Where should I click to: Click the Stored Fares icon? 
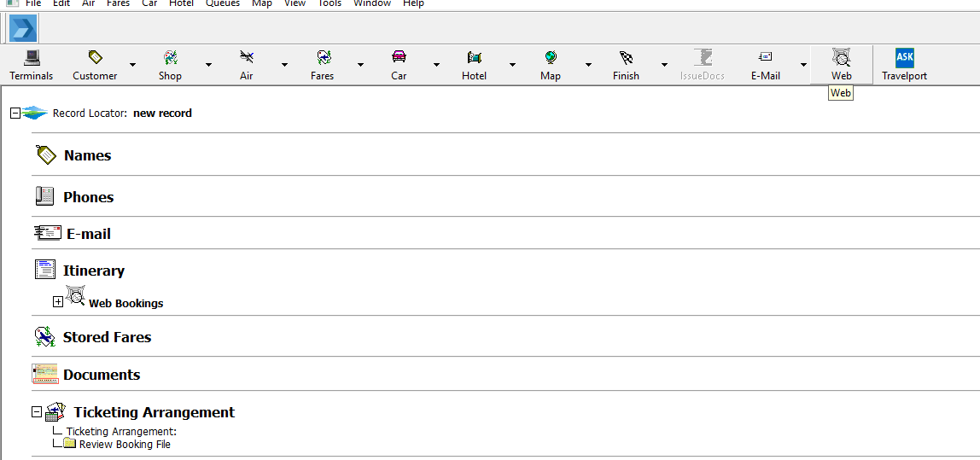[45, 337]
